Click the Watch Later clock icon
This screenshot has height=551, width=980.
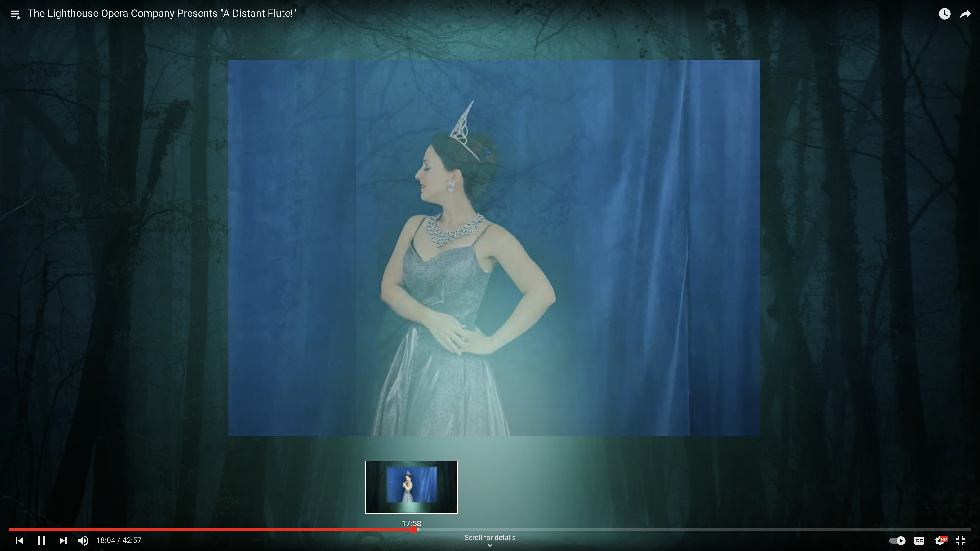pyautogui.click(x=944, y=14)
